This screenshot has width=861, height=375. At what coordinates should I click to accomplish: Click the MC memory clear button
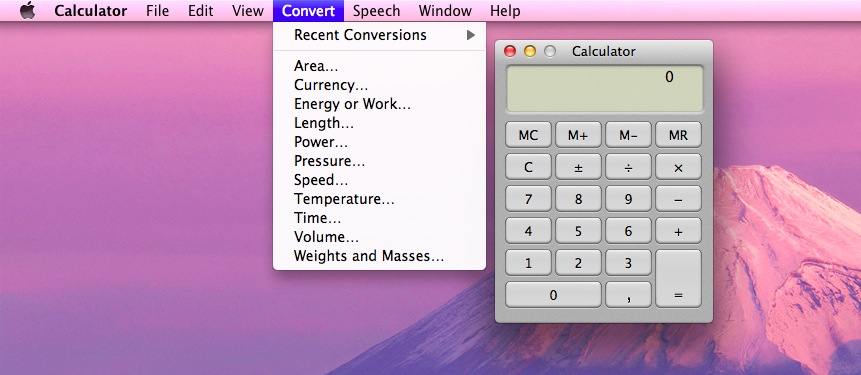pos(528,135)
